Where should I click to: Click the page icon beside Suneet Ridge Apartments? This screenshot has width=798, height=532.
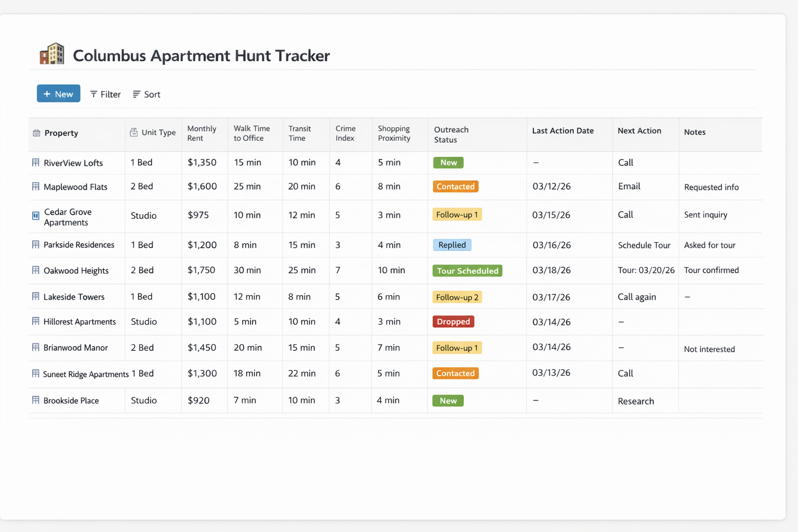coord(35,374)
